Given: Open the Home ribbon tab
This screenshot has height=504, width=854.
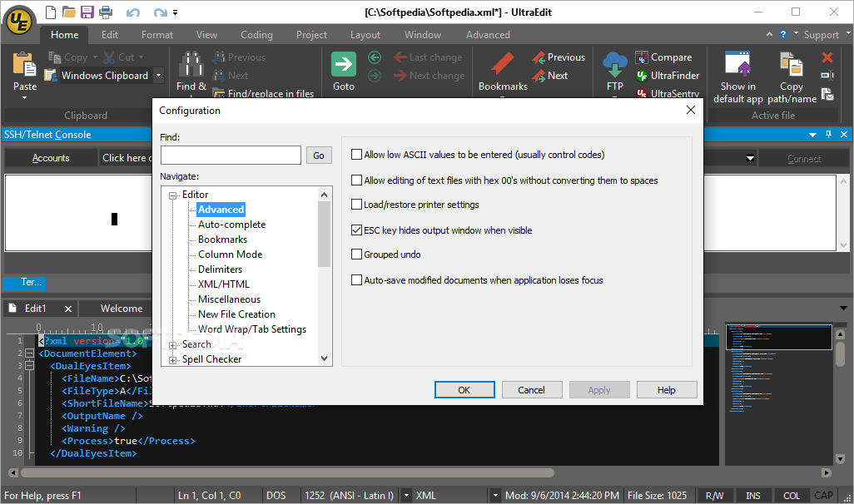Looking at the screenshot, I should tap(64, 35).
